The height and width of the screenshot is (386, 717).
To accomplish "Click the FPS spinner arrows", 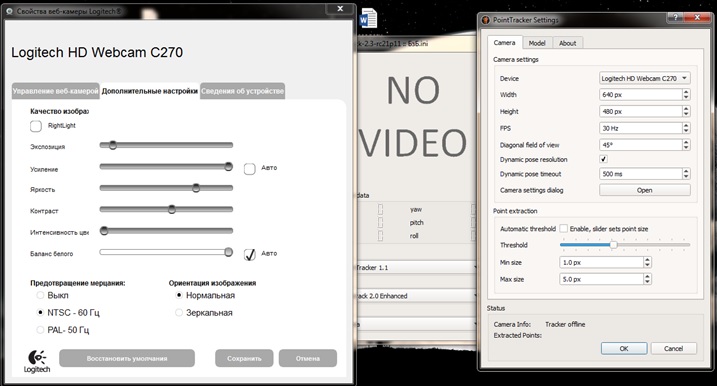I will (686, 128).
